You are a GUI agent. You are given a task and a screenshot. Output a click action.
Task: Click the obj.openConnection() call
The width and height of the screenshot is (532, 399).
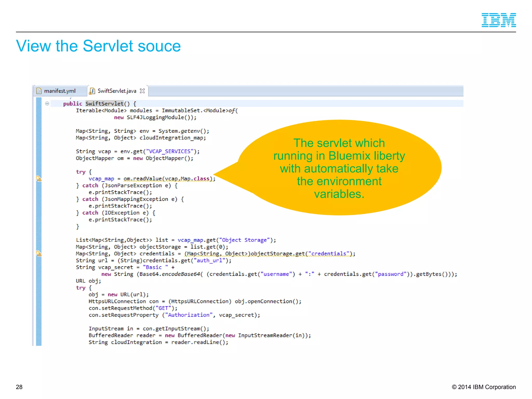click(x=267, y=301)
